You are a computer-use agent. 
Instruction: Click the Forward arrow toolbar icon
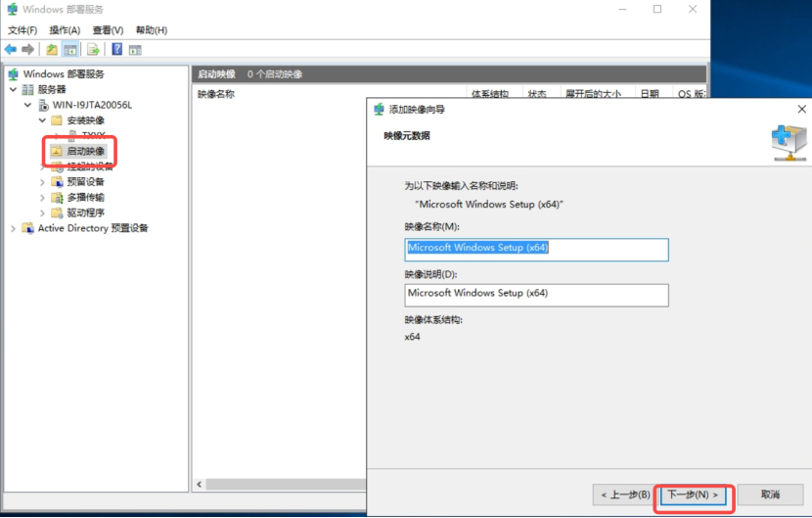click(28, 49)
